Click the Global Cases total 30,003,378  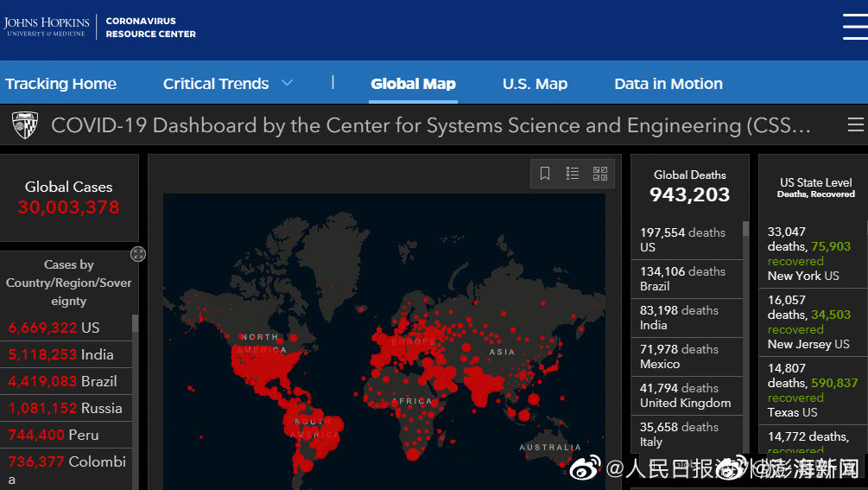click(68, 207)
